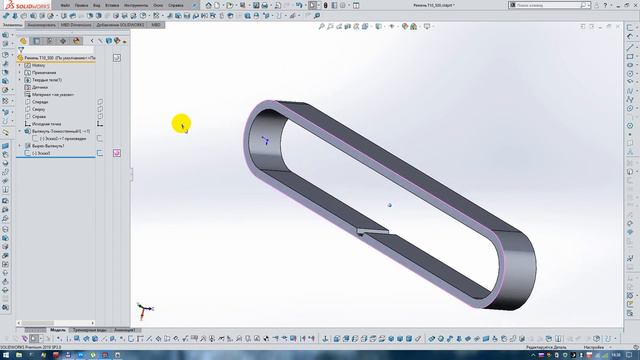Toggle display pane box for Спереди plane
The height and width of the screenshot is (360, 640).
click(100, 102)
